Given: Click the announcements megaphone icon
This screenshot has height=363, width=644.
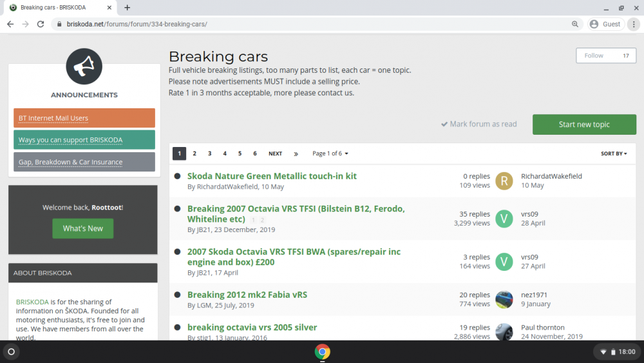Looking at the screenshot, I should tap(84, 66).
